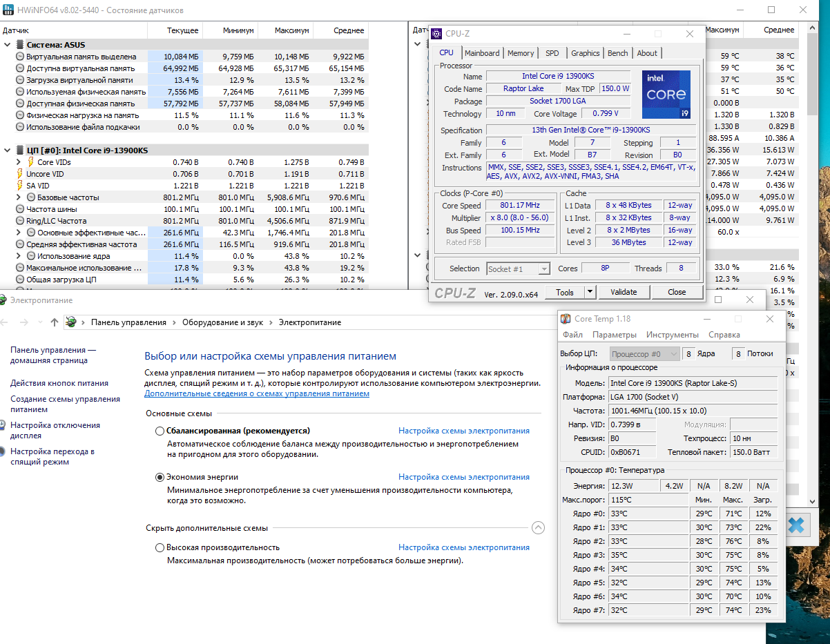Click the Tools button in CPU-Z

pyautogui.click(x=565, y=292)
